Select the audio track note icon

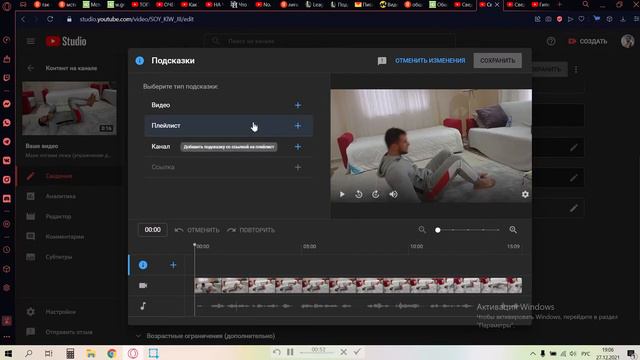(143, 306)
